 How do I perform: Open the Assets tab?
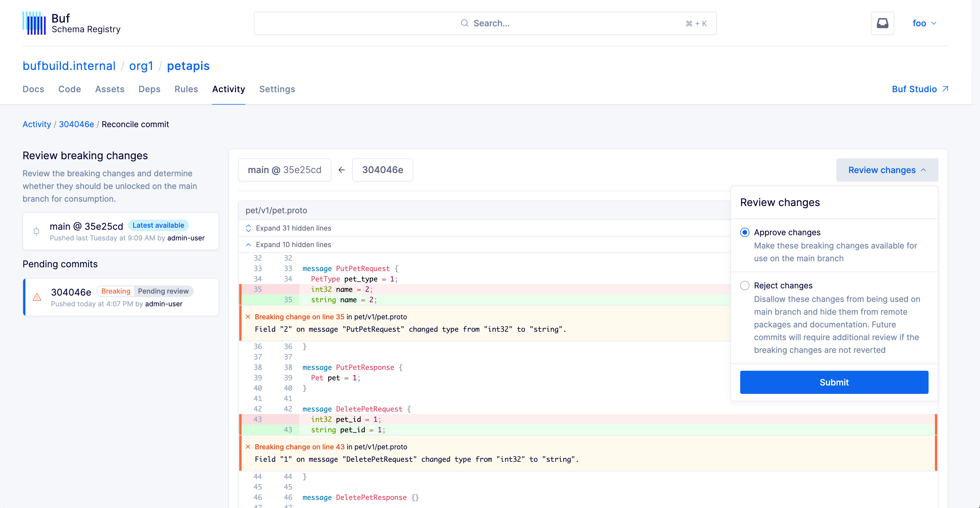pos(109,89)
